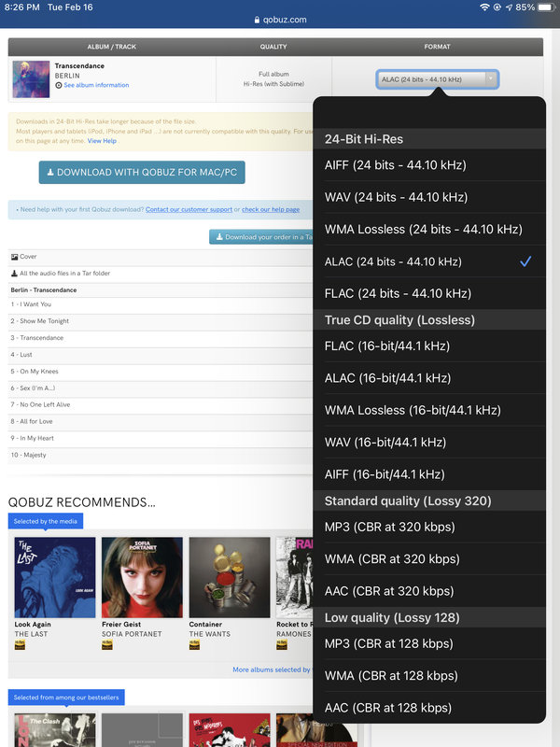
Task: Select WMA Lossless (24 bits - 44.10 kHz)
Action: (429, 229)
